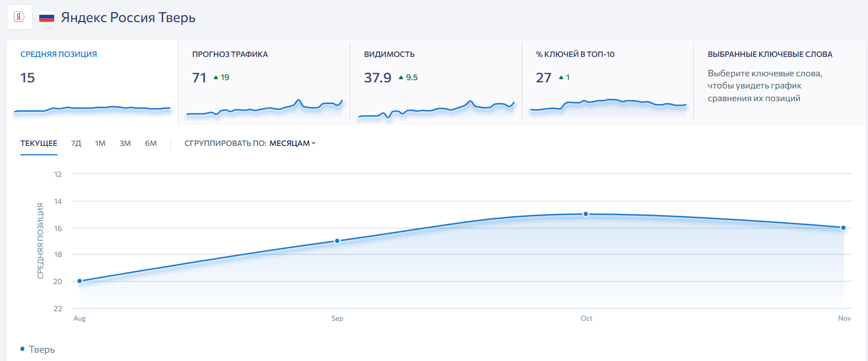Click the Aug data point on chart

80,281
